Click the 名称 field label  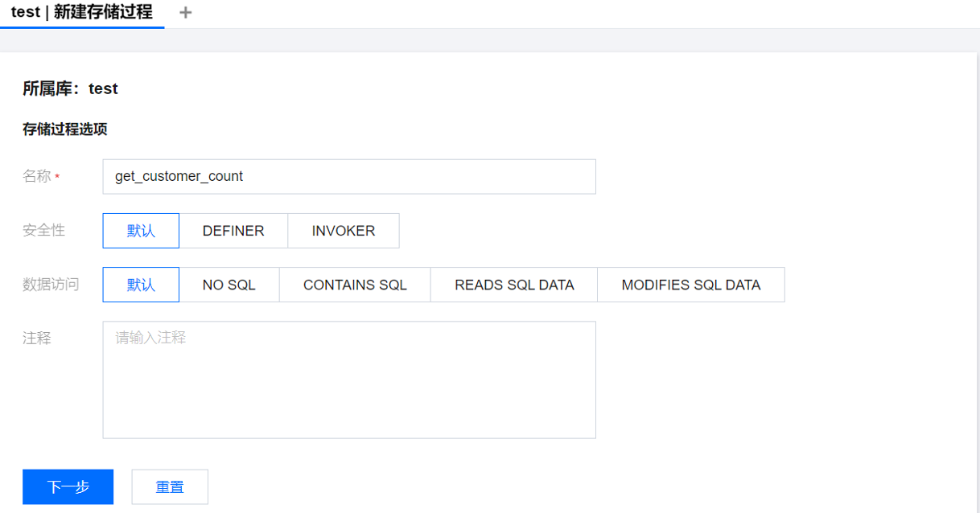click(x=37, y=176)
